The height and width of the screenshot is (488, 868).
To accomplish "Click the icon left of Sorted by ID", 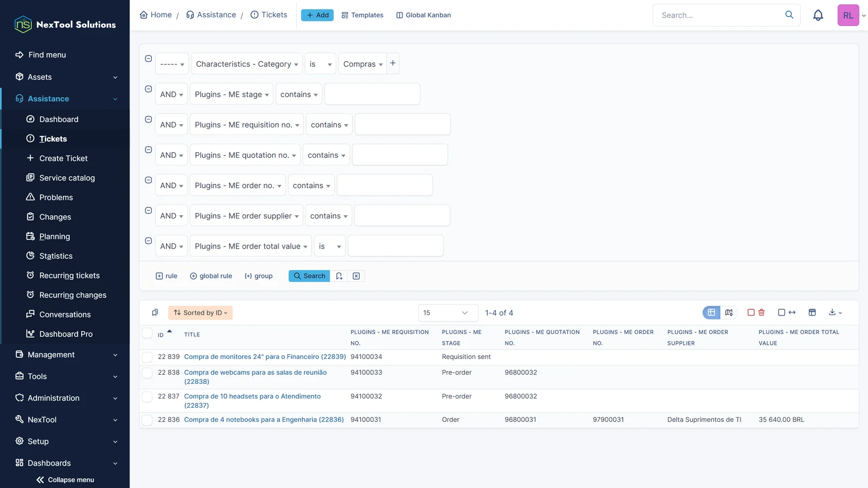I will [x=155, y=312].
